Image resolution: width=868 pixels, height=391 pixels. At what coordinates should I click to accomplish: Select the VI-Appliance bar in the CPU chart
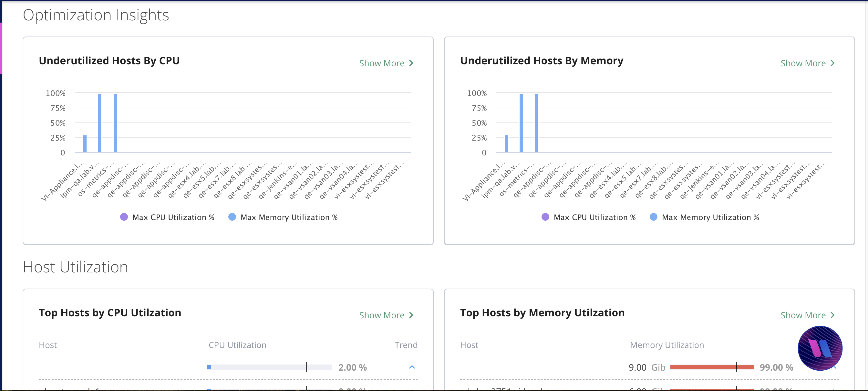coord(85,144)
